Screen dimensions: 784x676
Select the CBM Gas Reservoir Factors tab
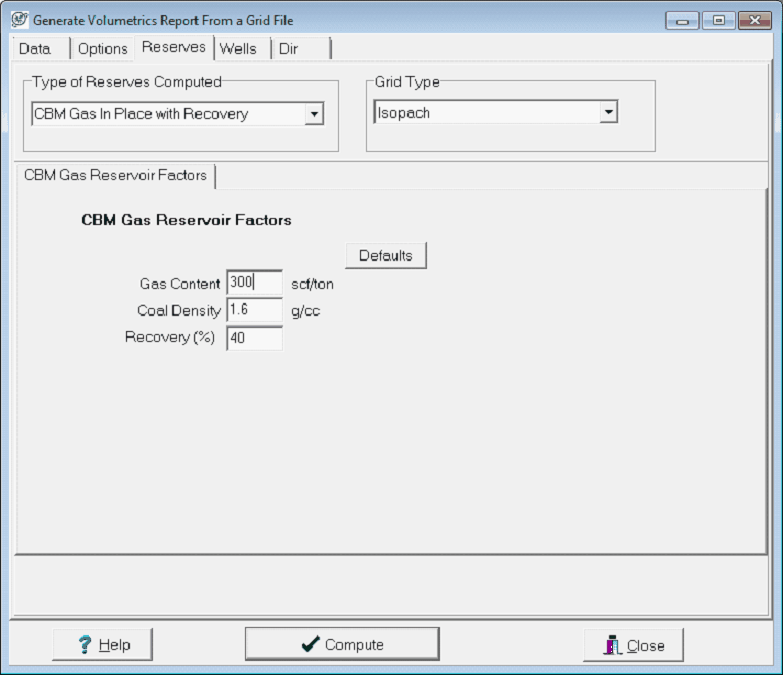click(115, 175)
